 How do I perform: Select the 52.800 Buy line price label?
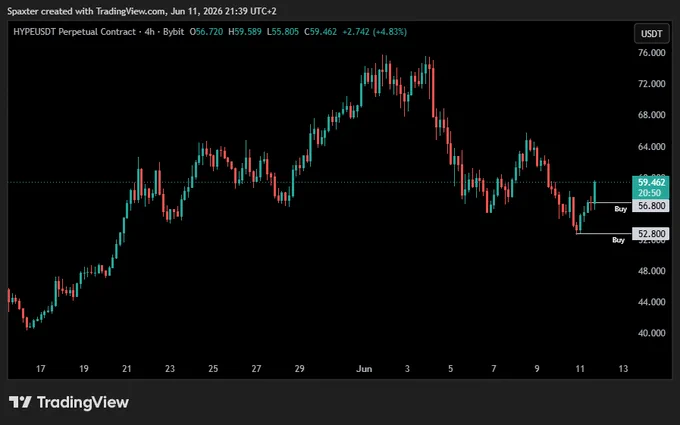(651, 234)
